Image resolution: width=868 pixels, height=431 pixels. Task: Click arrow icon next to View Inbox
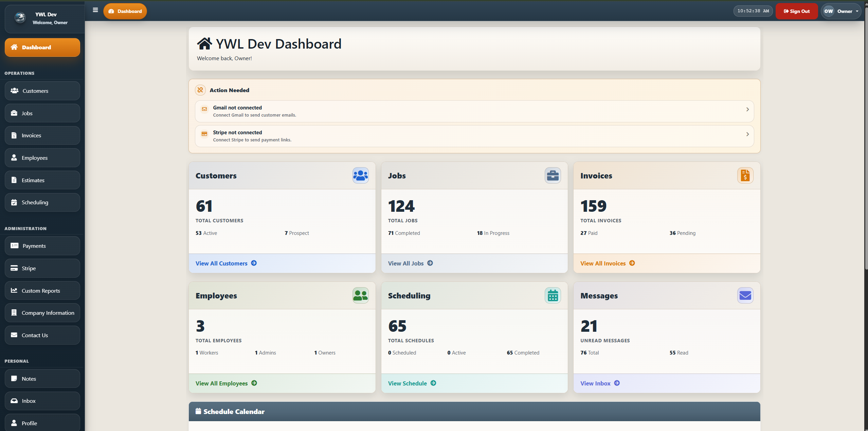pos(617,383)
